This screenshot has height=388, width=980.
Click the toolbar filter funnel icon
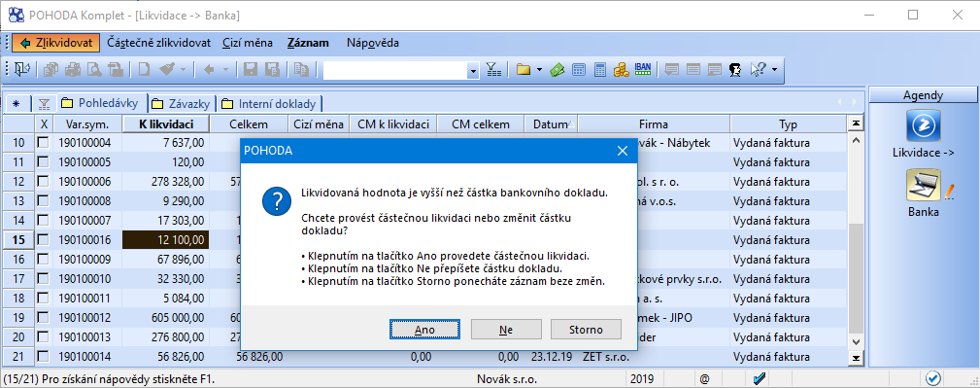click(x=493, y=70)
